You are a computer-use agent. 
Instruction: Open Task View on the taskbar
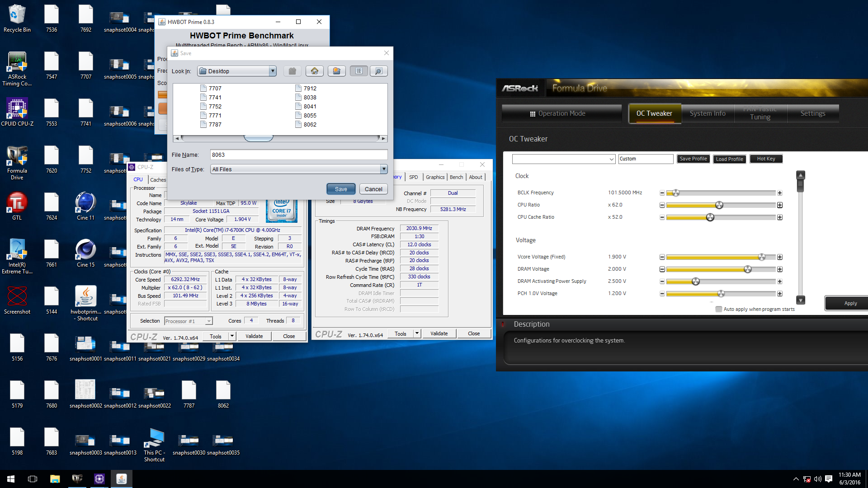point(33,479)
